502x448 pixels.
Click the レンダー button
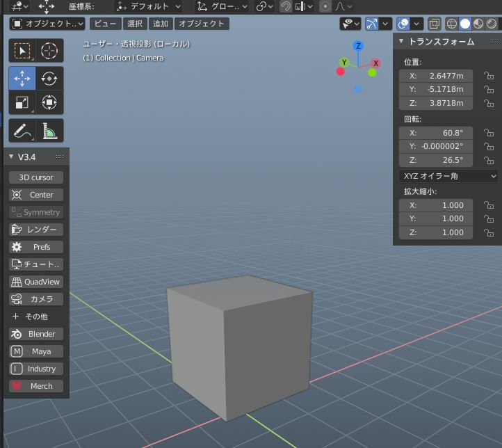point(36,230)
